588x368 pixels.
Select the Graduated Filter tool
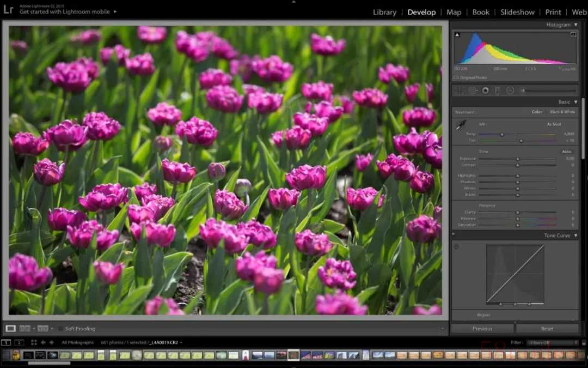click(498, 91)
